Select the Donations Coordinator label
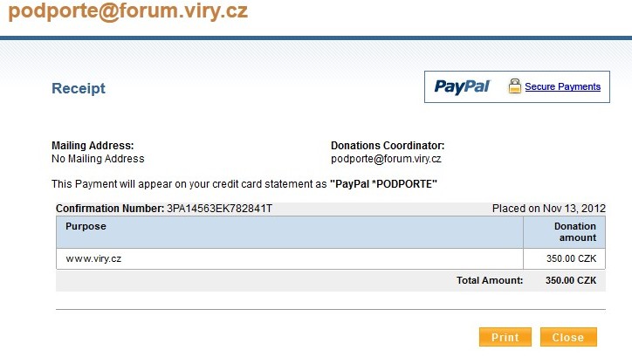Screen dimensions: 632x364 388,146
